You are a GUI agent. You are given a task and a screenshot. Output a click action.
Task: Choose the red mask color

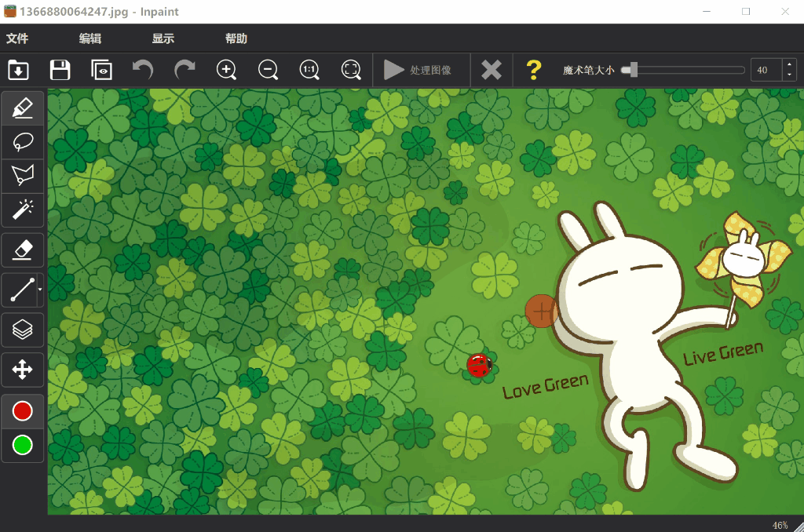pos(23,411)
